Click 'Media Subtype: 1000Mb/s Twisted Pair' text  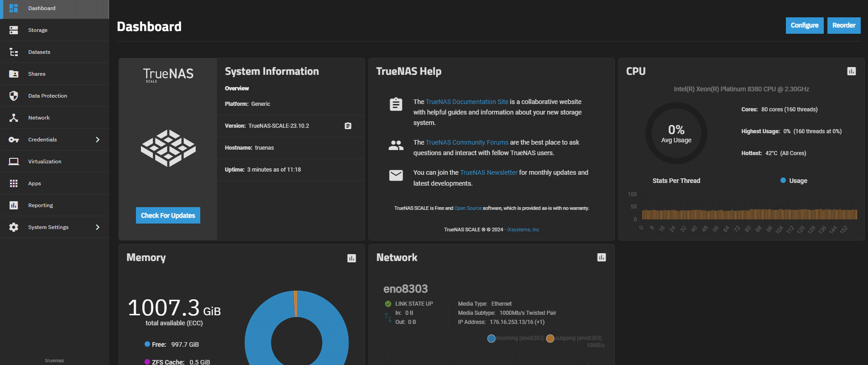[x=507, y=313]
